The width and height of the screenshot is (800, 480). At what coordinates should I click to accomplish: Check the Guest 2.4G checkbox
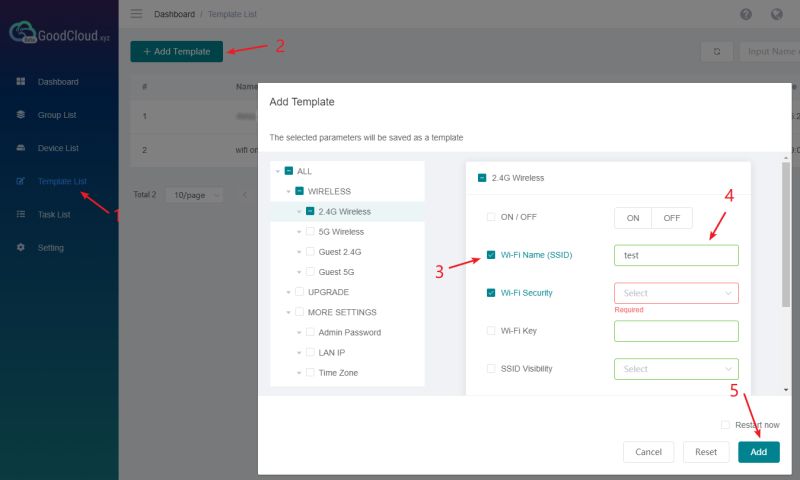tap(310, 251)
